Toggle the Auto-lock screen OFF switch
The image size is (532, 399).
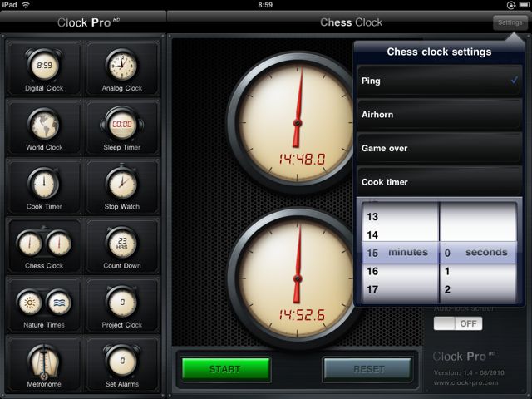tap(458, 323)
